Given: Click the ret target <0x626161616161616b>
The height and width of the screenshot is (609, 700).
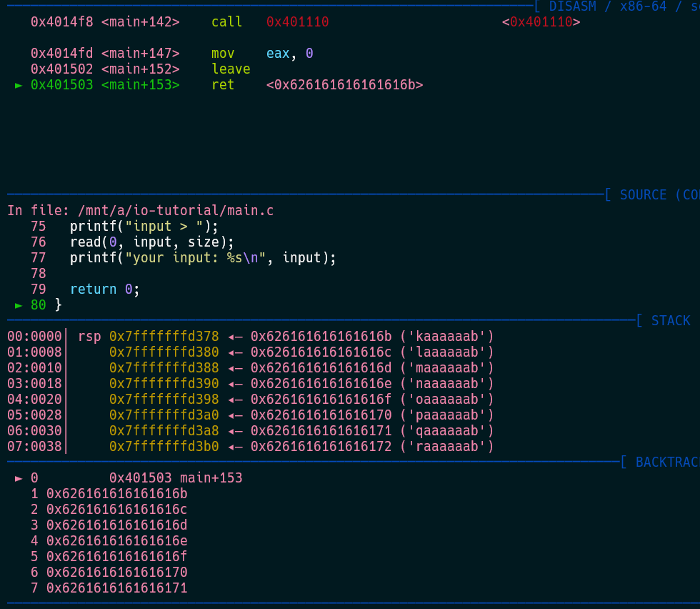Looking at the screenshot, I should [x=344, y=85].
